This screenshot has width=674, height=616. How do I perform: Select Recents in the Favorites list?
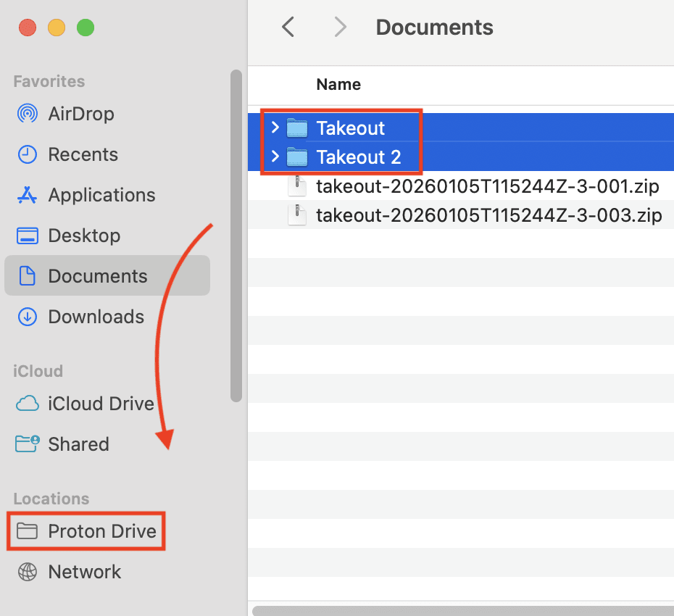(83, 154)
